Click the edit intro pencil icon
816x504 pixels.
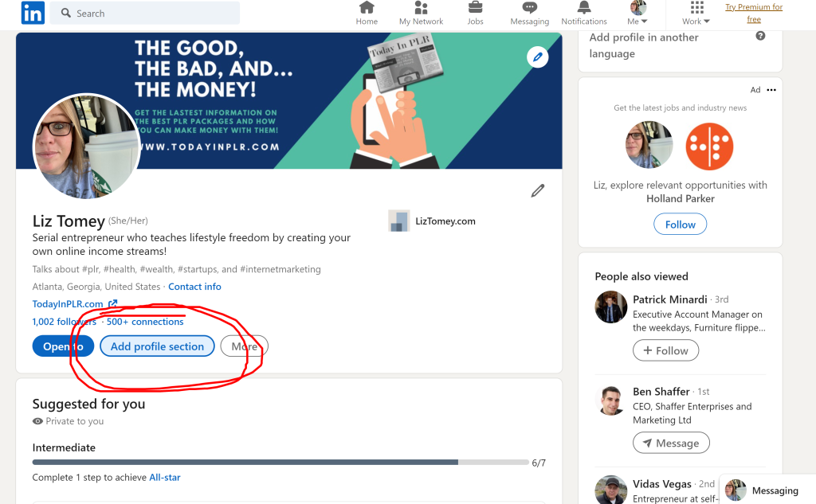tap(538, 191)
